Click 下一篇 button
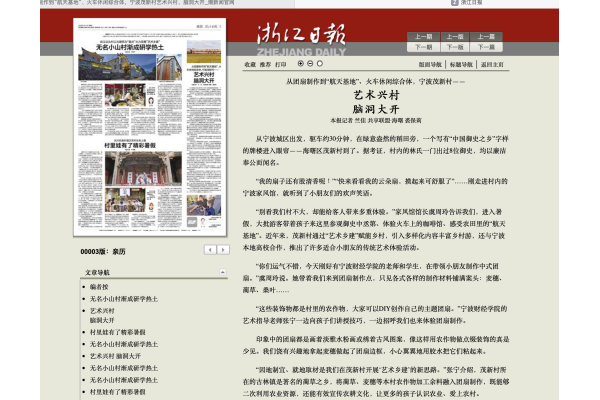Screen dimensions: 600x400 [x=485, y=47]
